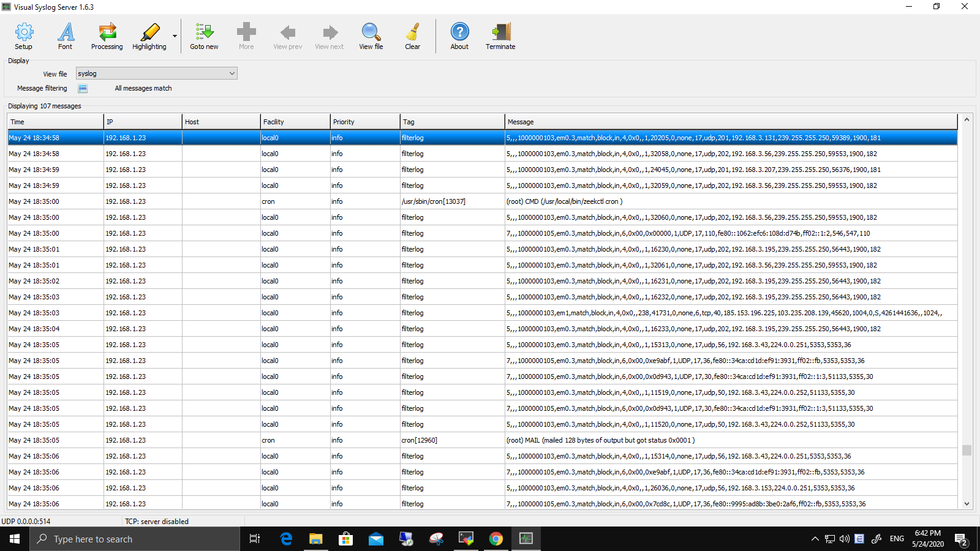The height and width of the screenshot is (551, 980).
Task: Click the All messages match label
Action: pos(143,88)
